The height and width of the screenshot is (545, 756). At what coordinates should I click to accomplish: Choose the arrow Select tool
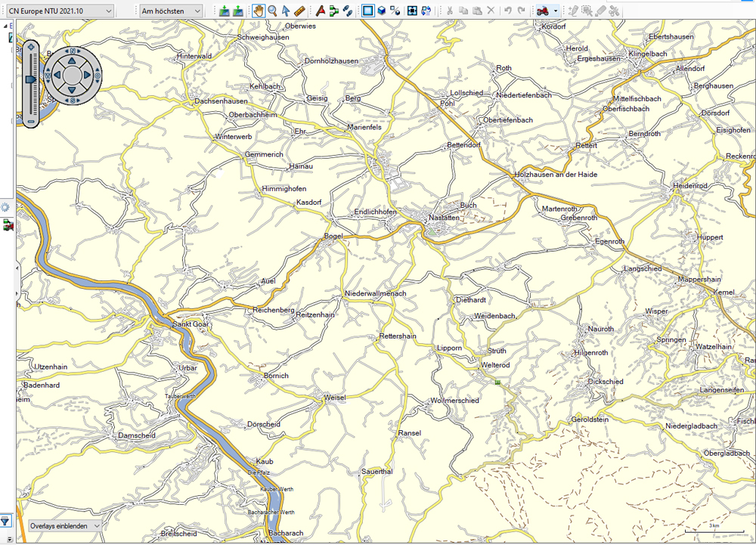point(286,11)
